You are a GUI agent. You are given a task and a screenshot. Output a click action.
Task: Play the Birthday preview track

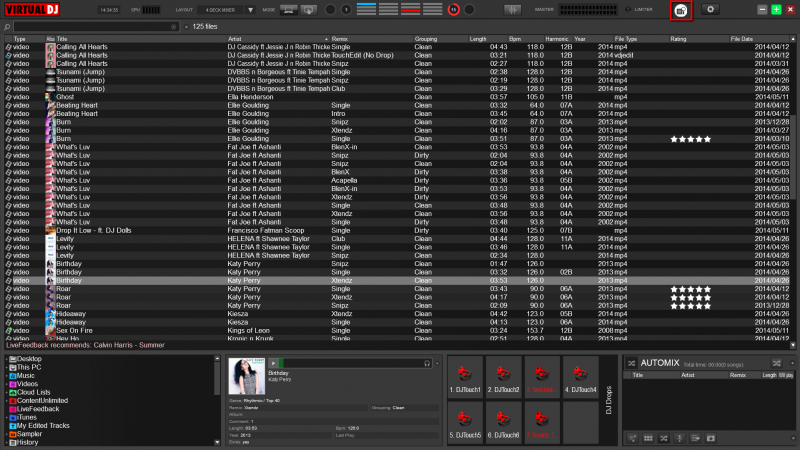(x=273, y=363)
